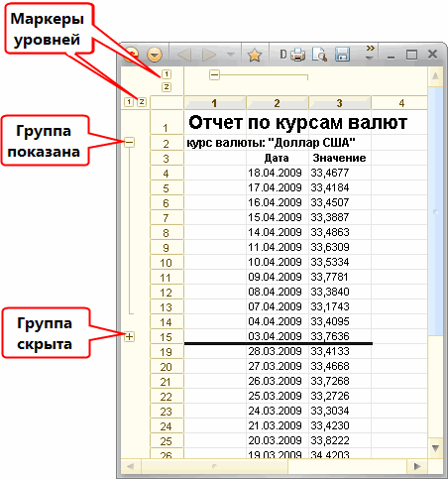
Task: Click the "Значение" column heading cell
Action: 340,158
